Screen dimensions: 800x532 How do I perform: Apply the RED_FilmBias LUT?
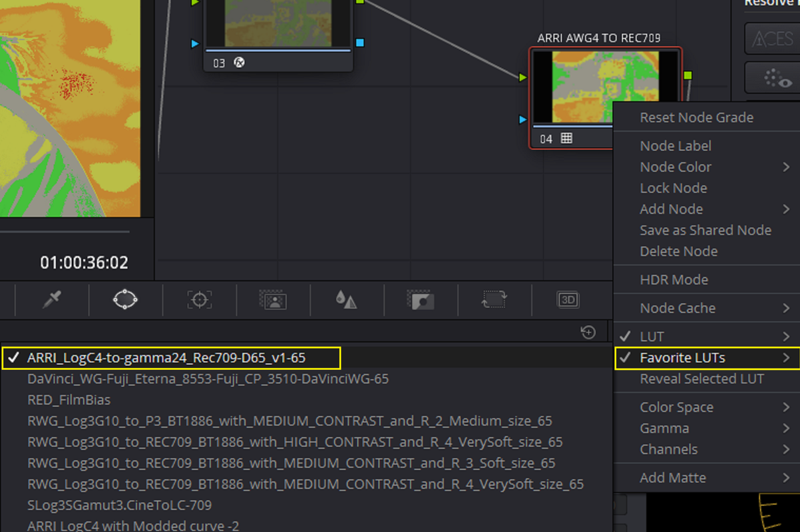coord(69,400)
